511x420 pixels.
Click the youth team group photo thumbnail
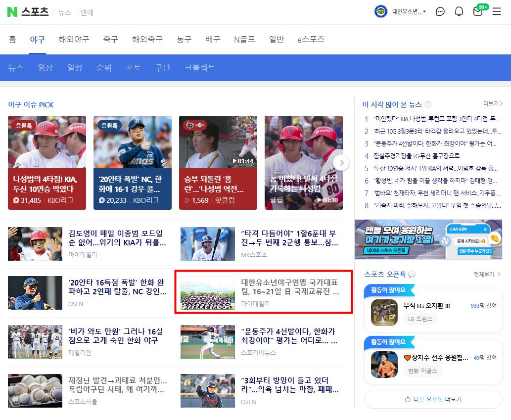tap(208, 293)
